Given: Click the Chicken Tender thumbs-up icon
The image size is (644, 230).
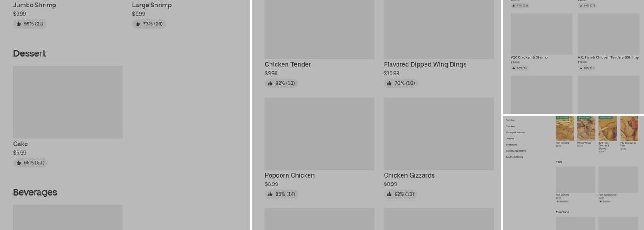Looking at the screenshot, I should click(x=270, y=83).
